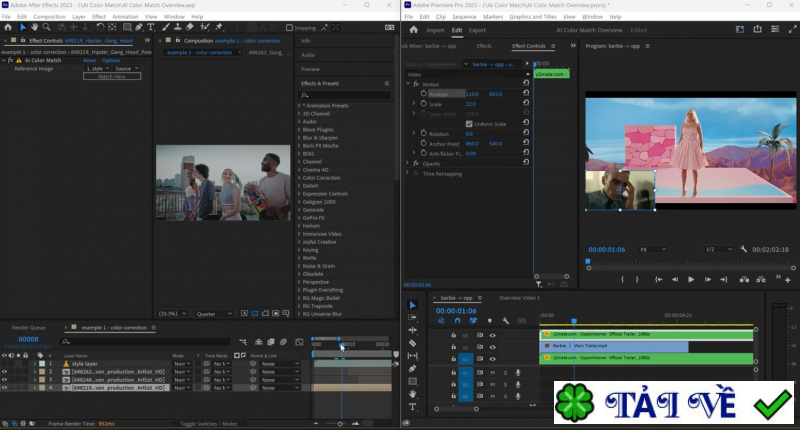
Task: Choose the Pen tool in Premiere tools panel
Action: (412, 368)
